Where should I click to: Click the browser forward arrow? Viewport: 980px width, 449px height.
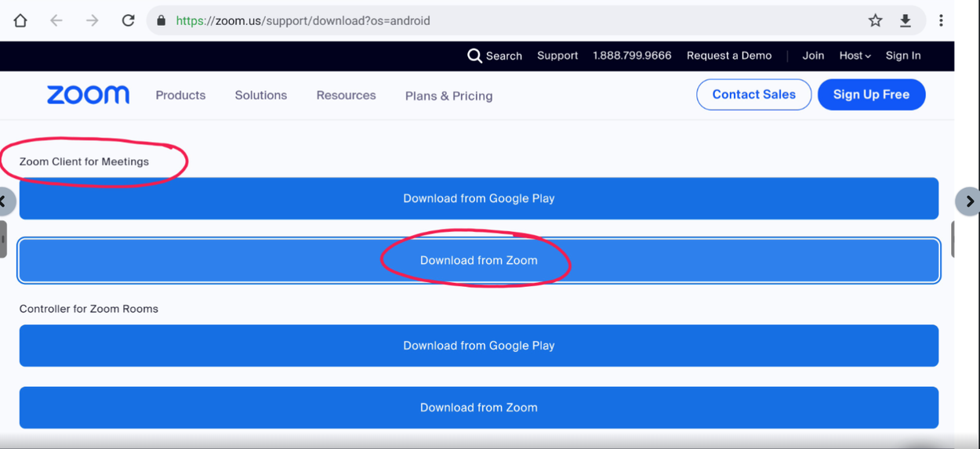[x=93, y=21]
